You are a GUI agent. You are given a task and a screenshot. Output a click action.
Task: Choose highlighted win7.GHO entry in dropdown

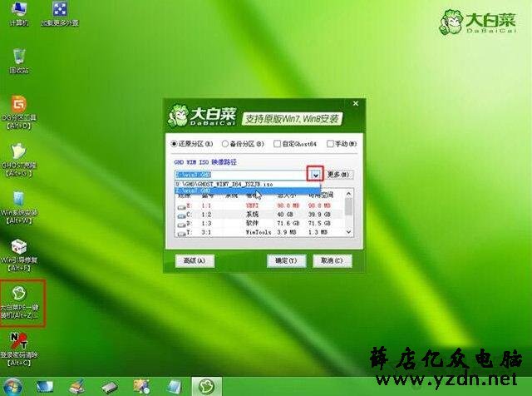[248, 191]
